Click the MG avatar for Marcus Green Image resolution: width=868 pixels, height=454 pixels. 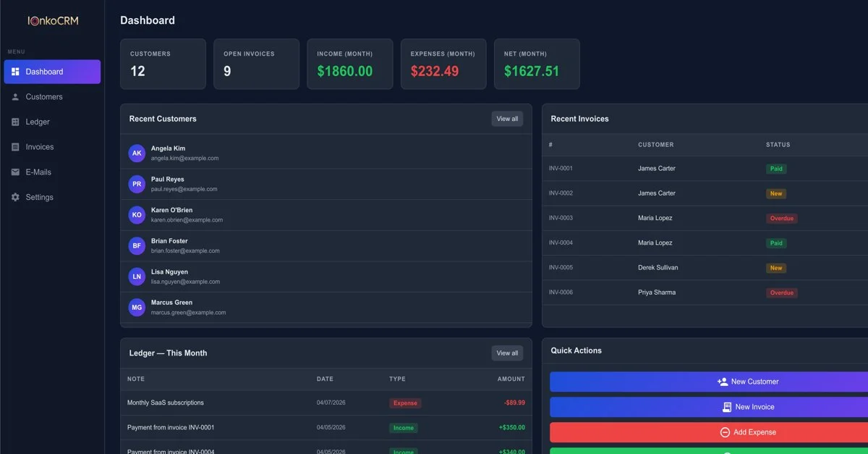pos(137,307)
